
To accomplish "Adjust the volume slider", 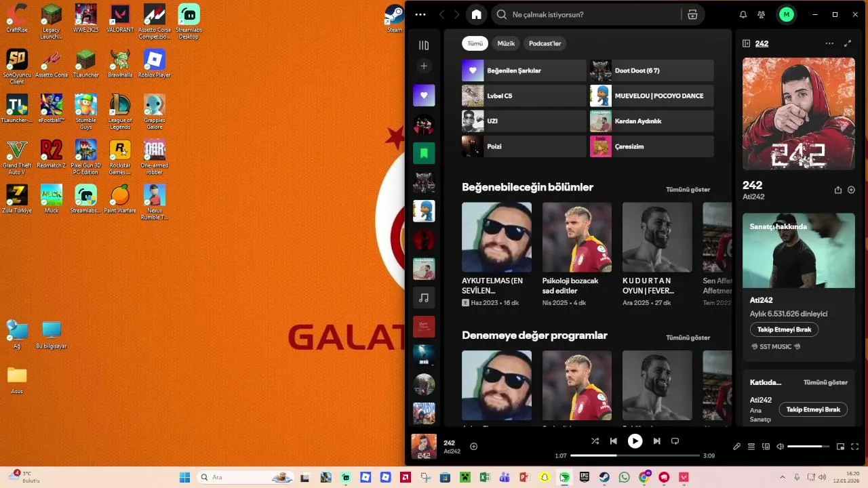I will [x=808, y=447].
